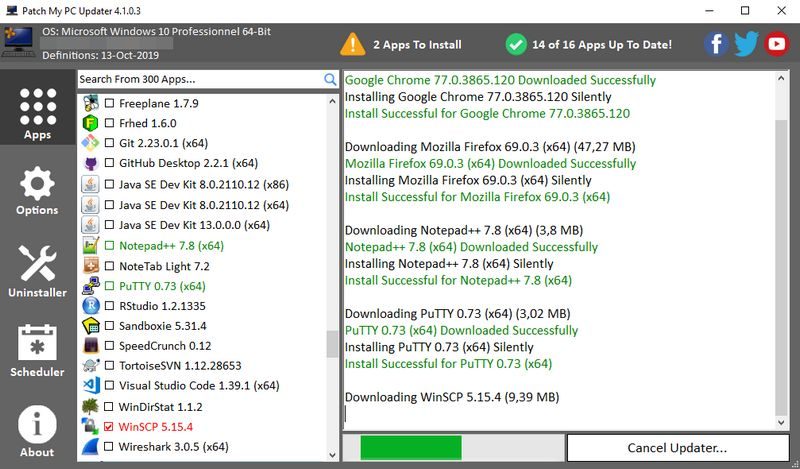
Task: Focus the Search From 300 Apps field
Action: point(200,79)
